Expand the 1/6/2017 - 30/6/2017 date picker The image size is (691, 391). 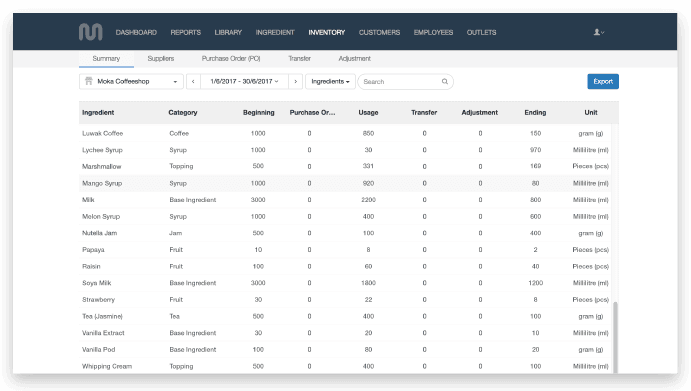[x=244, y=82]
